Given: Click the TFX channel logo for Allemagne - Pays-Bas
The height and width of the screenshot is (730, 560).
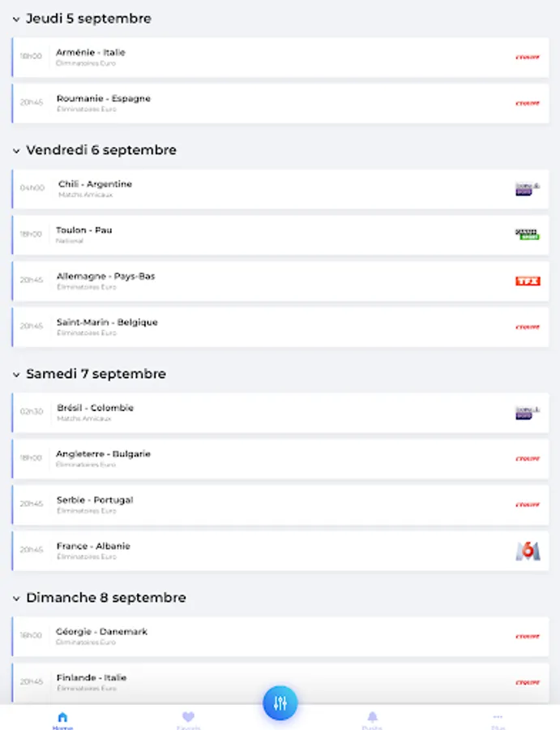Looking at the screenshot, I should [x=528, y=281].
